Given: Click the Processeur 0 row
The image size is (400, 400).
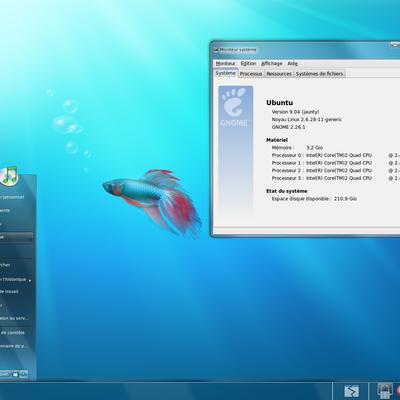Looking at the screenshot, I should (x=336, y=155).
